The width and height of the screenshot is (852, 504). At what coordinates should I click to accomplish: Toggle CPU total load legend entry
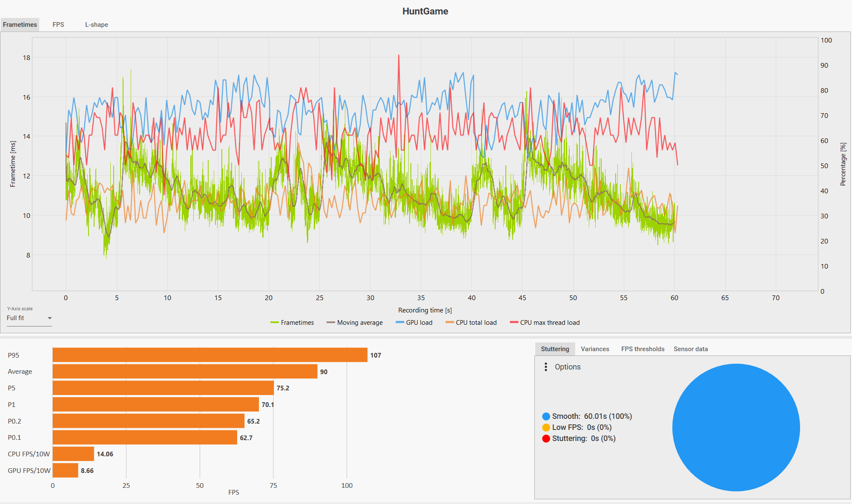(471, 323)
